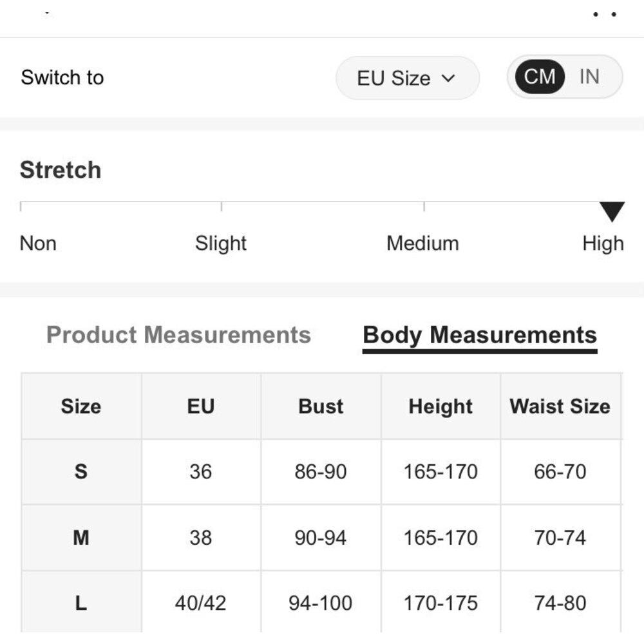Click the High stretch triangle marker

(x=612, y=211)
